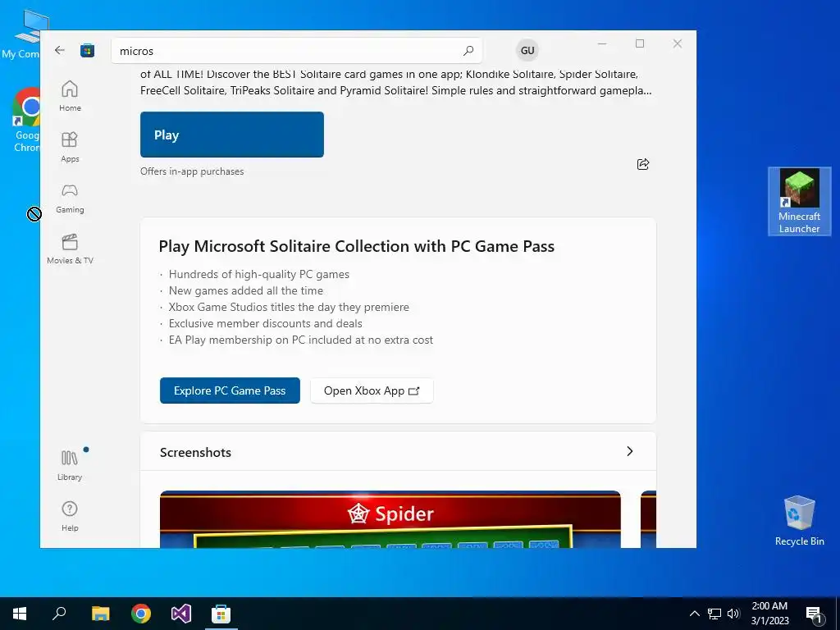The image size is (840, 630).
Task: Click the 'Offers in-app purchases' text
Action: pos(192,171)
